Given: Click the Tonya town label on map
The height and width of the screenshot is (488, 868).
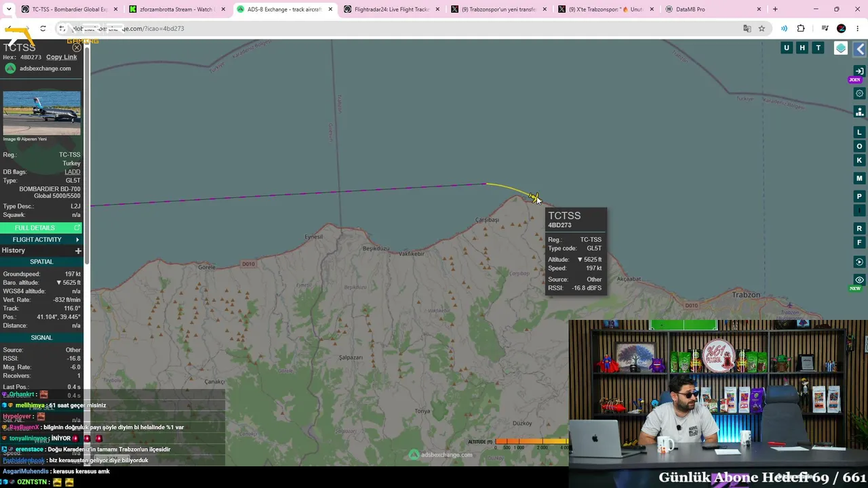Looking at the screenshot, I should [422, 411].
